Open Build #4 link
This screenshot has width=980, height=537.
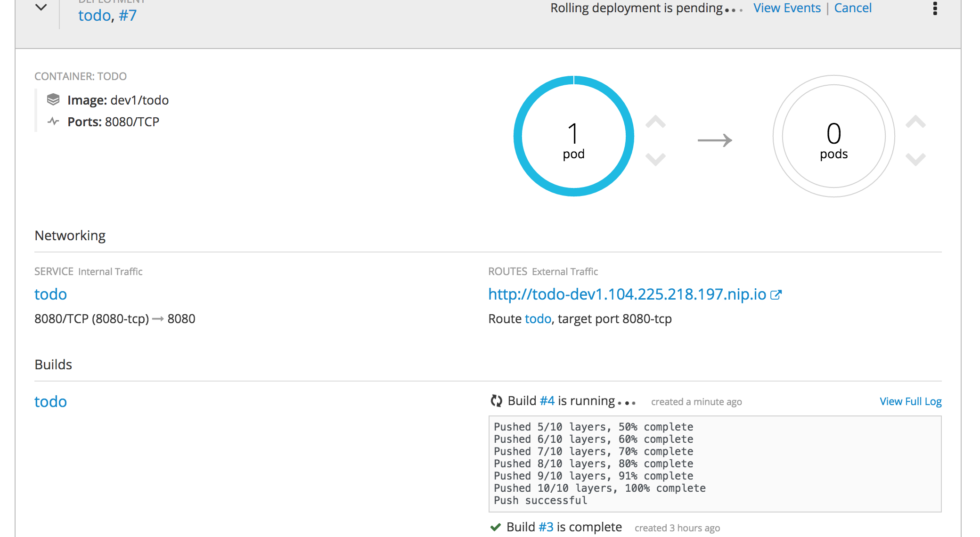547,401
